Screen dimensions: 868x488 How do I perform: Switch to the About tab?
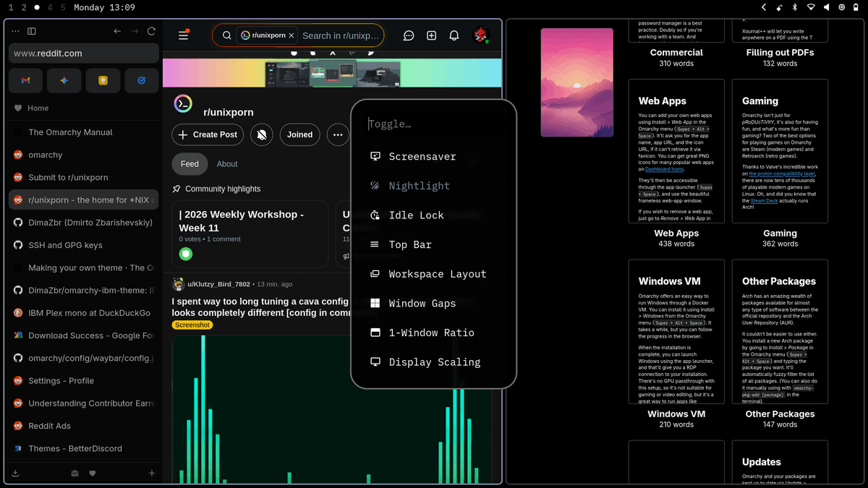(227, 164)
